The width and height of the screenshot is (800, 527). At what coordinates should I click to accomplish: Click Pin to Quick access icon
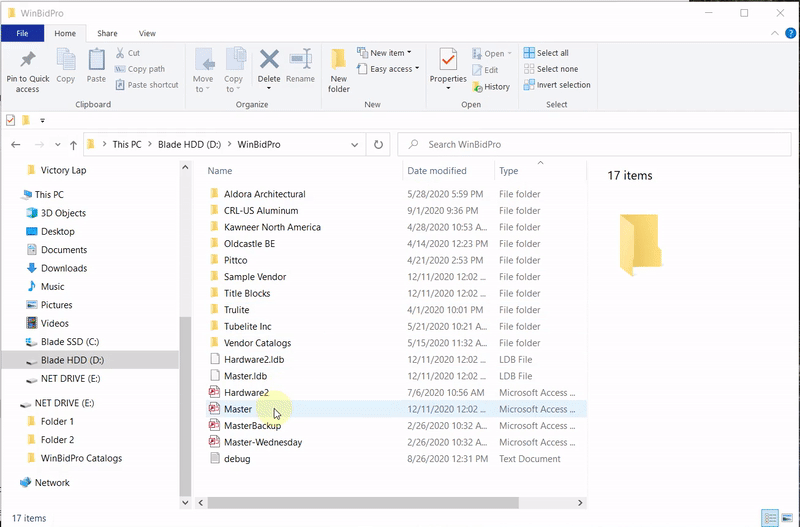coord(28,59)
